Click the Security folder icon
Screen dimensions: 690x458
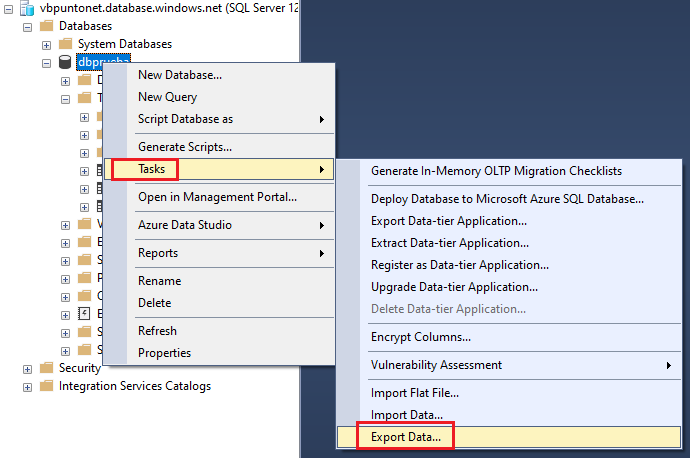[46, 367]
